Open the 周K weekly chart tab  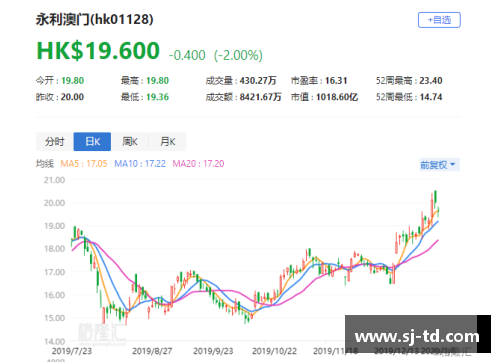click(130, 142)
